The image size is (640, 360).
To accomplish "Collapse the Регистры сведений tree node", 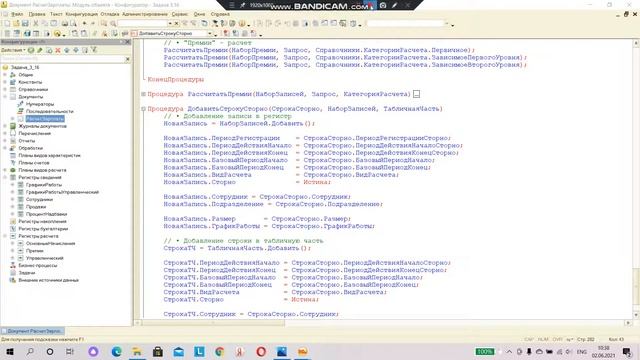I will (x=5, y=178).
